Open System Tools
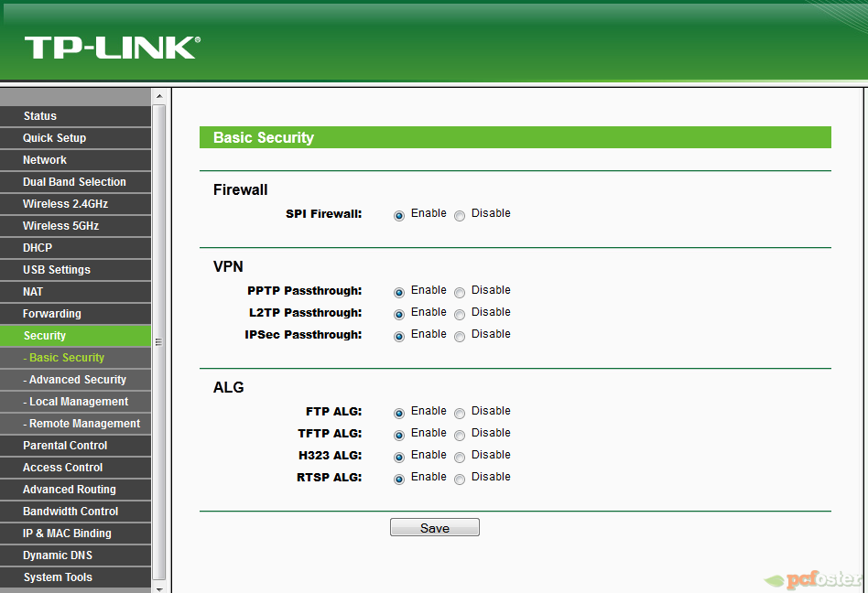Screen dimensions: 868x593 coord(75,577)
